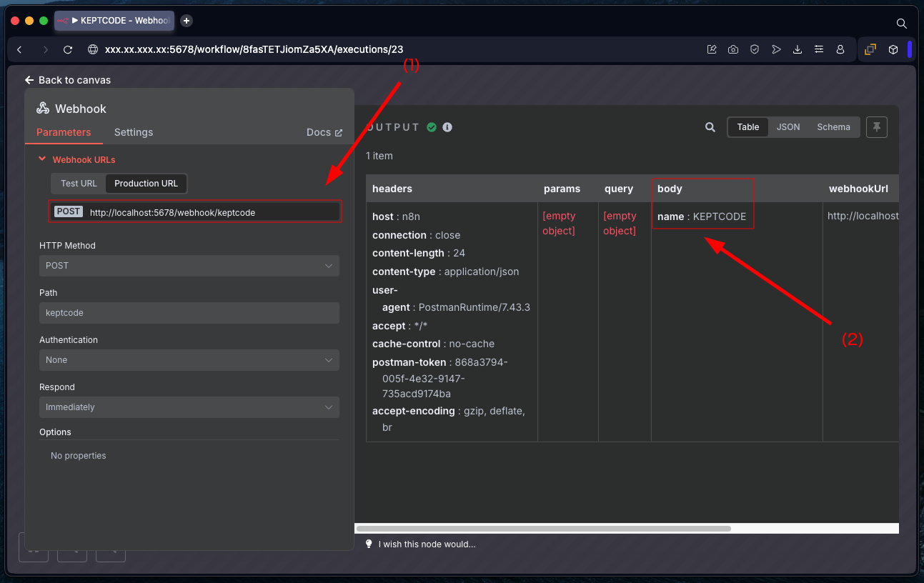Open the Authentication dropdown

(x=189, y=360)
